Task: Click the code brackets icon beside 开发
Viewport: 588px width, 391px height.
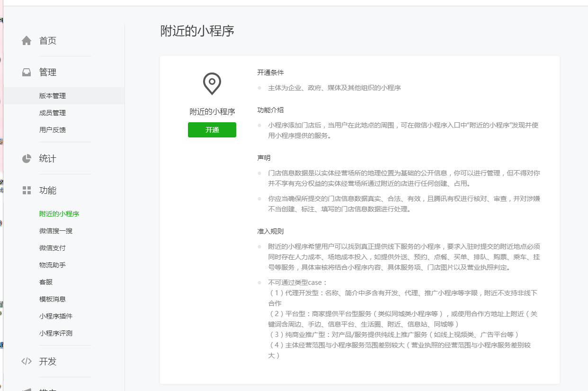Action: point(27,362)
